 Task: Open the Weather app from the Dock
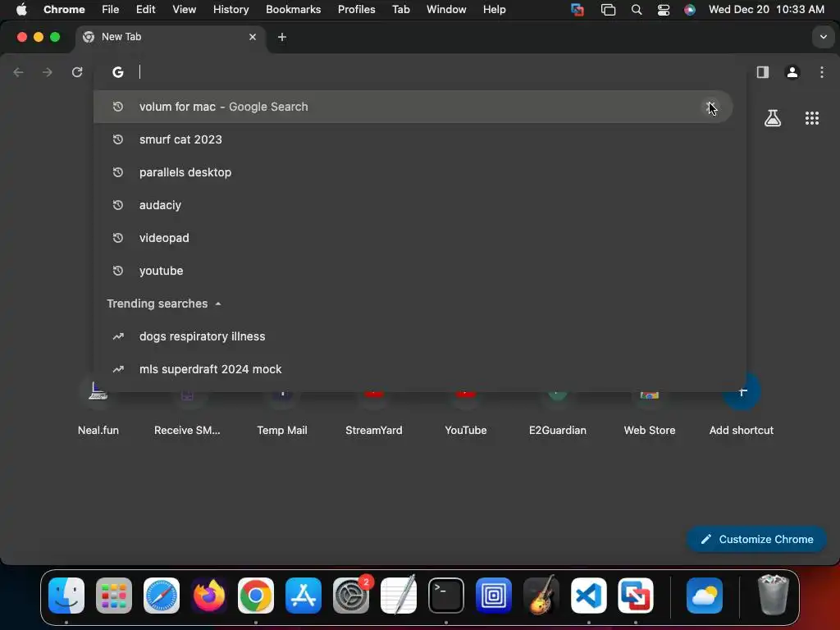pyautogui.click(x=705, y=596)
